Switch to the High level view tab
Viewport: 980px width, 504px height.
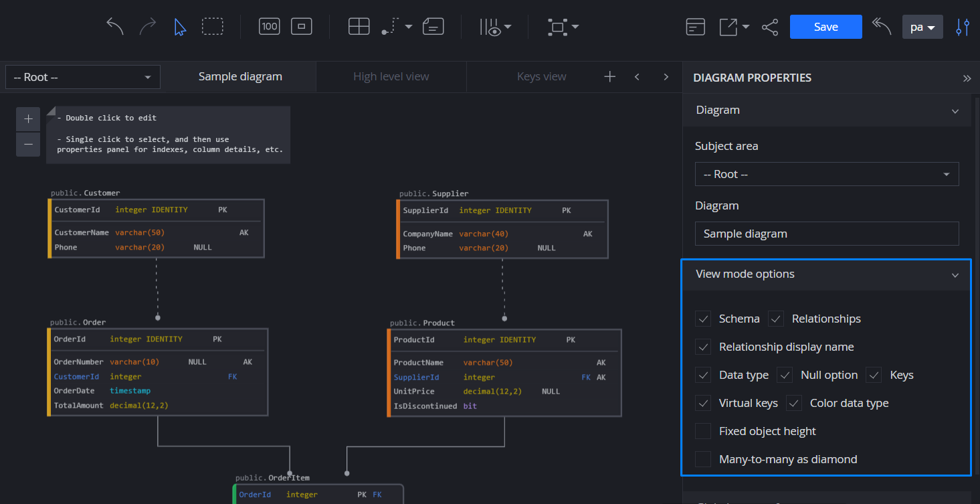click(x=391, y=76)
